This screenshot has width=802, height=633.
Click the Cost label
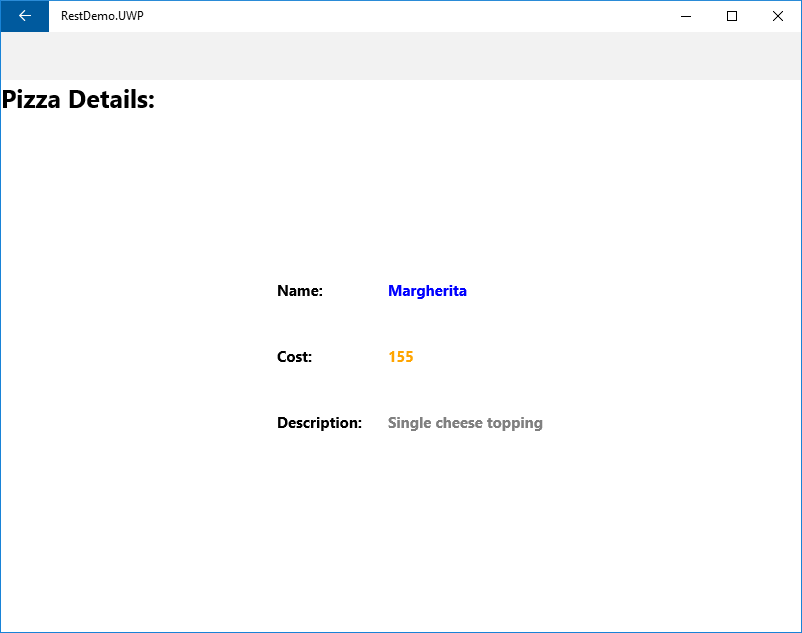click(293, 356)
